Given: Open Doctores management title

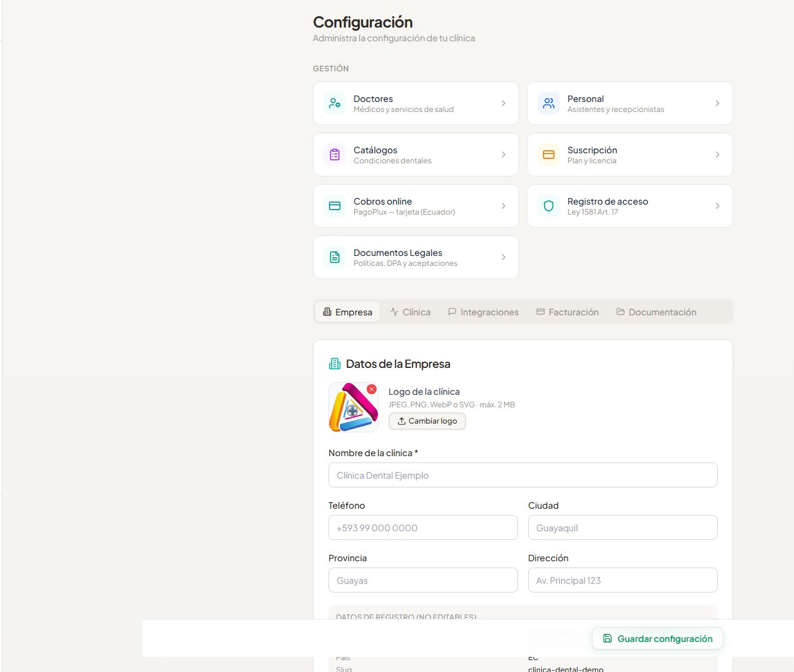Looking at the screenshot, I should click(373, 99).
